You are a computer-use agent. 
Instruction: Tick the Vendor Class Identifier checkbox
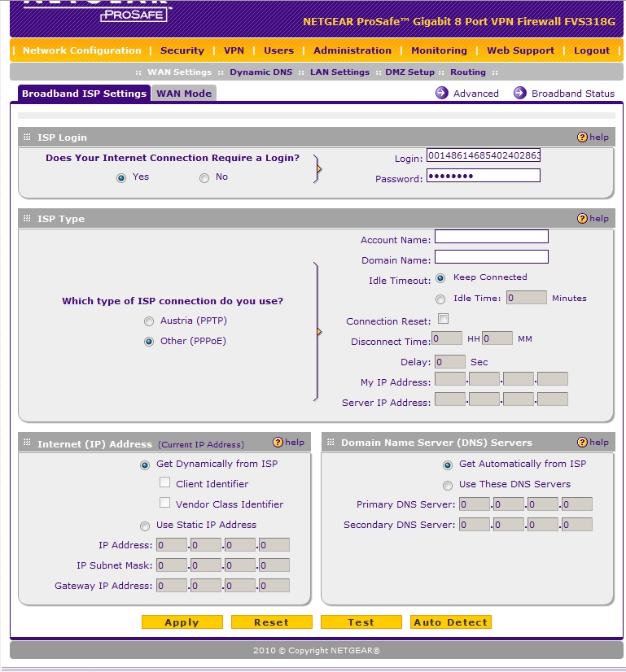click(164, 502)
